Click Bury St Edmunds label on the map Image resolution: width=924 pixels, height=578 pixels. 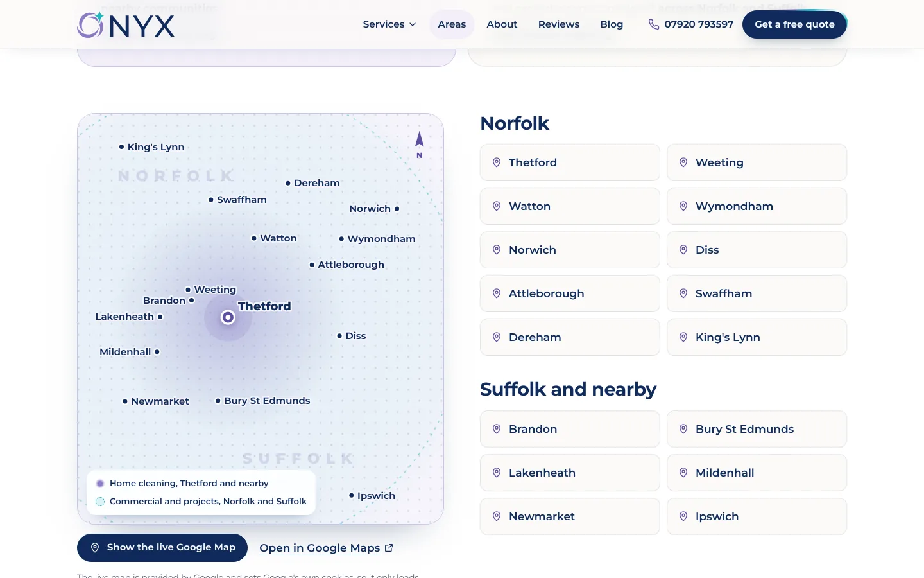(267, 401)
